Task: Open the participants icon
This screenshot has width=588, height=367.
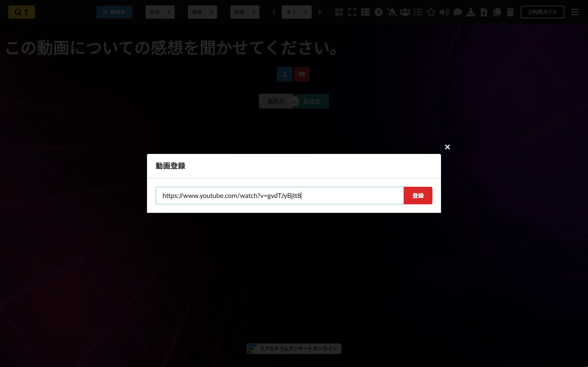Action: (405, 12)
